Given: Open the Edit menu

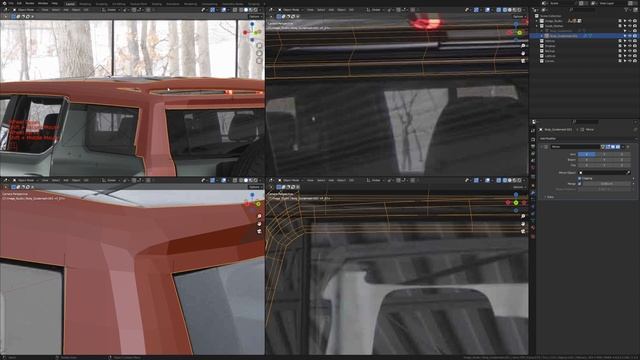Looking at the screenshot, I should (x=19, y=3).
